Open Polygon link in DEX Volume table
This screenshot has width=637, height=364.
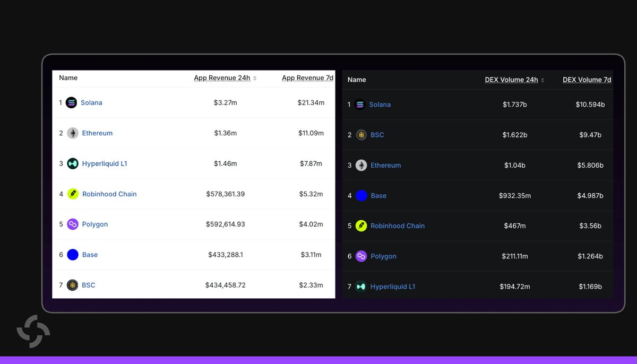pyautogui.click(x=383, y=256)
